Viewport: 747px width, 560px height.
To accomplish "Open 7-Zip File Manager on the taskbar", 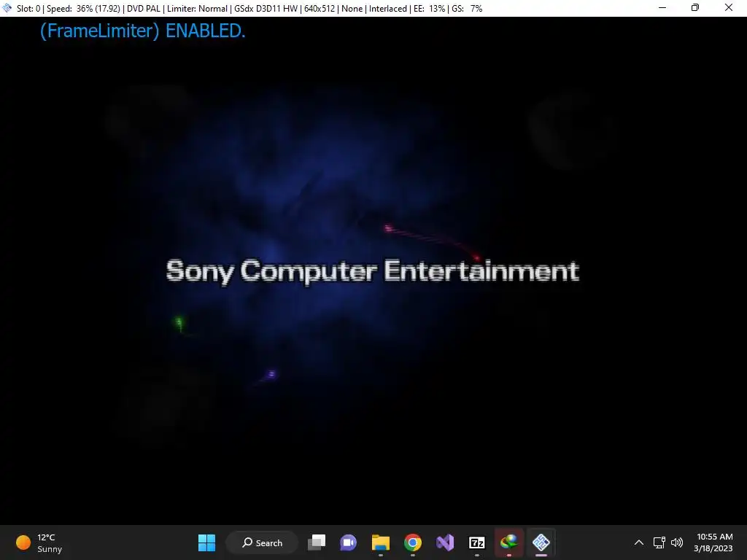I will (x=477, y=542).
